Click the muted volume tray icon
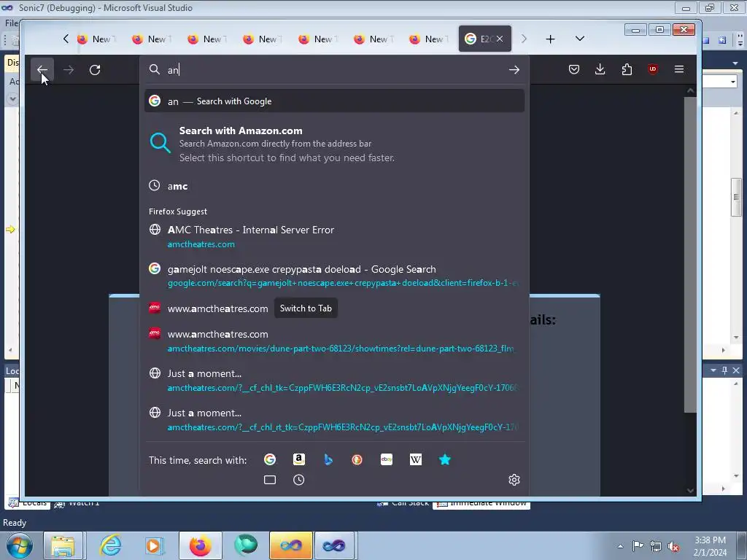Viewport: 747px width, 560px height. [x=673, y=546]
